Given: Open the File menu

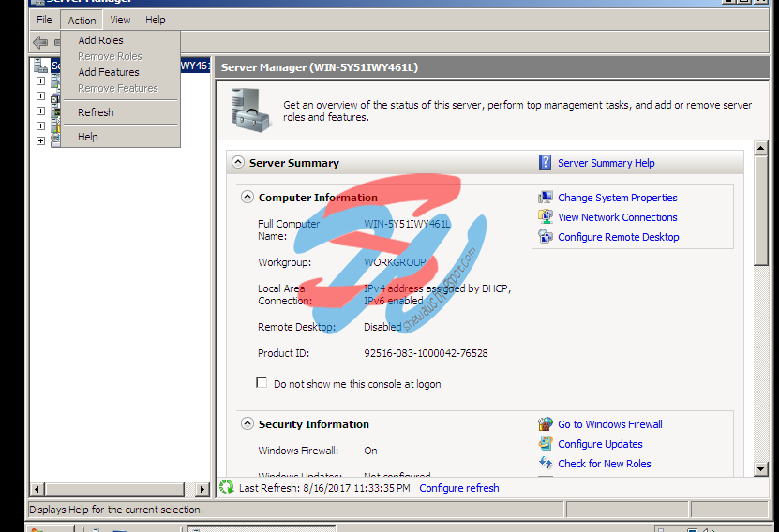Looking at the screenshot, I should pyautogui.click(x=44, y=20).
